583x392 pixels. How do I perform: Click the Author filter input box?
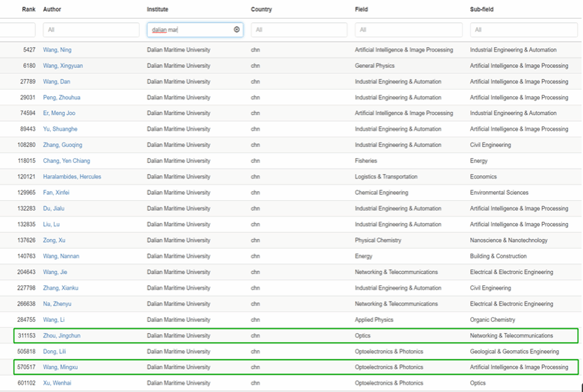90,30
